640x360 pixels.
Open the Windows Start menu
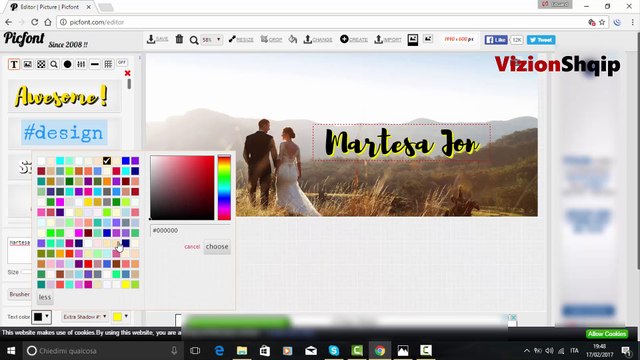coord(11,351)
